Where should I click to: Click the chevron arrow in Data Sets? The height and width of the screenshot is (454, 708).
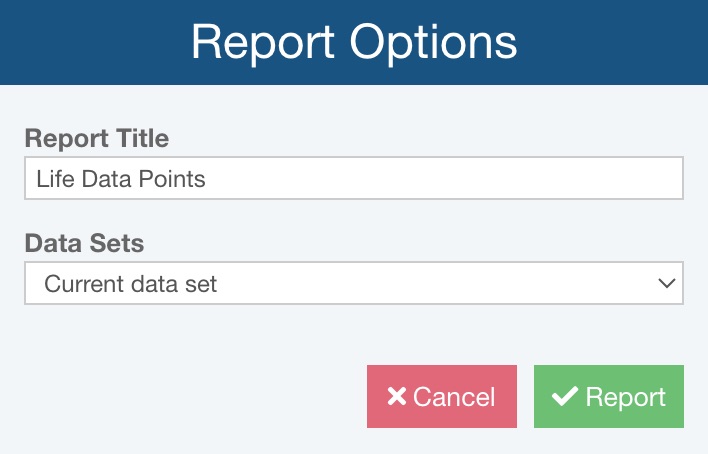tap(667, 283)
